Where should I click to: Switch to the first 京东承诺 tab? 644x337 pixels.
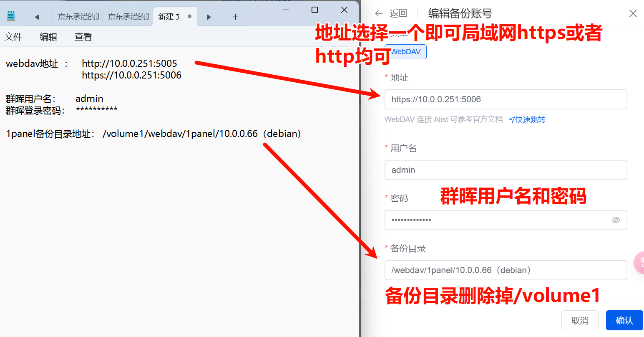[x=78, y=17]
